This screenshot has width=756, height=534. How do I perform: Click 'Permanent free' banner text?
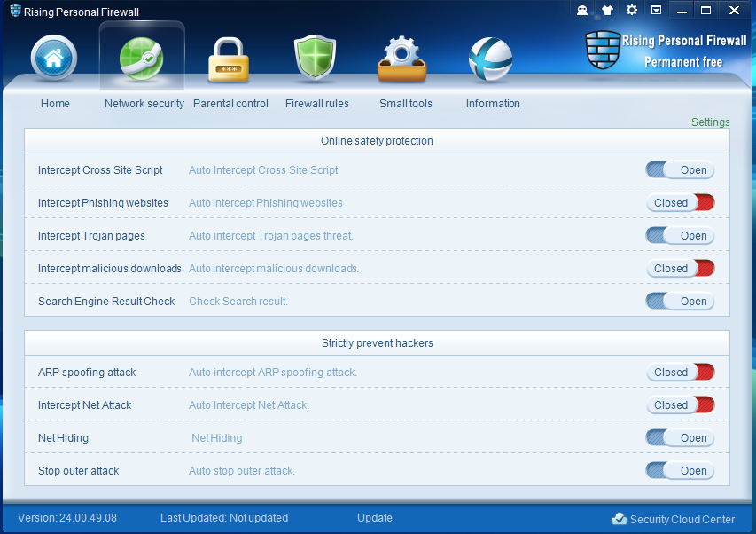(683, 62)
